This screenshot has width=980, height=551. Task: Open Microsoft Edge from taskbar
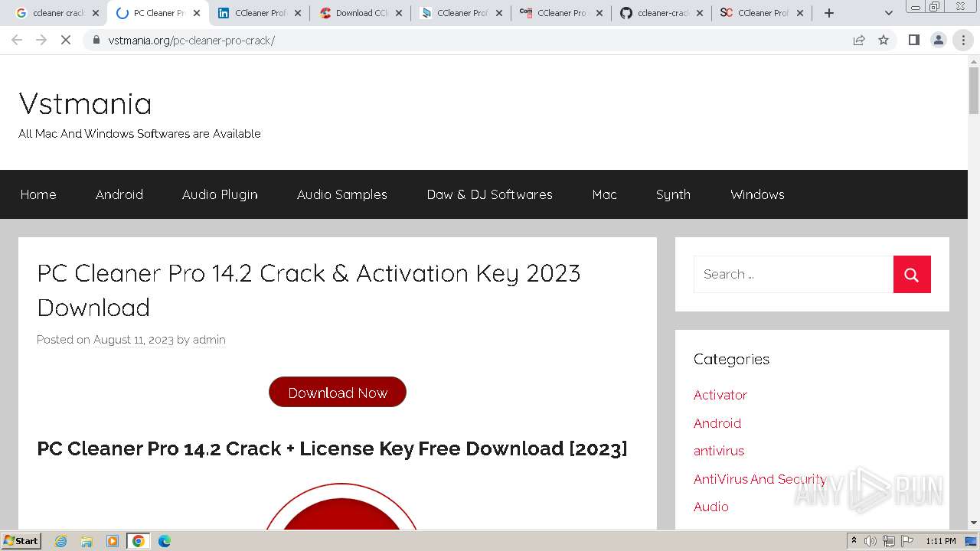tap(165, 541)
